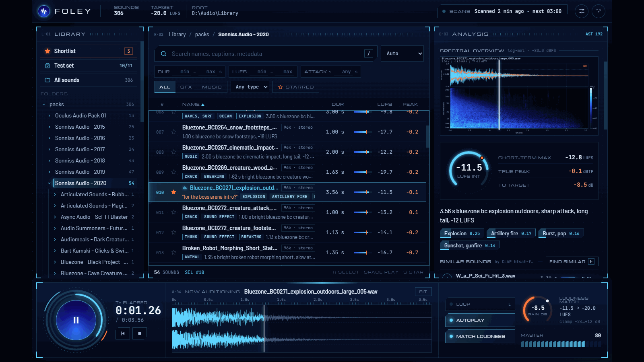Star the Bluezone_BC0267_cinematic_impact row
This screenshot has height=362, width=644.
pos(173,152)
